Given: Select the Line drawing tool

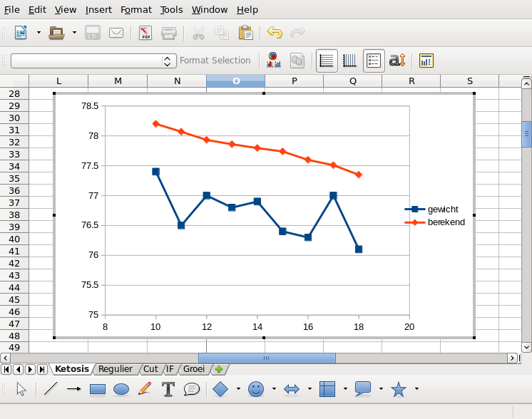Looking at the screenshot, I should [x=51, y=389].
